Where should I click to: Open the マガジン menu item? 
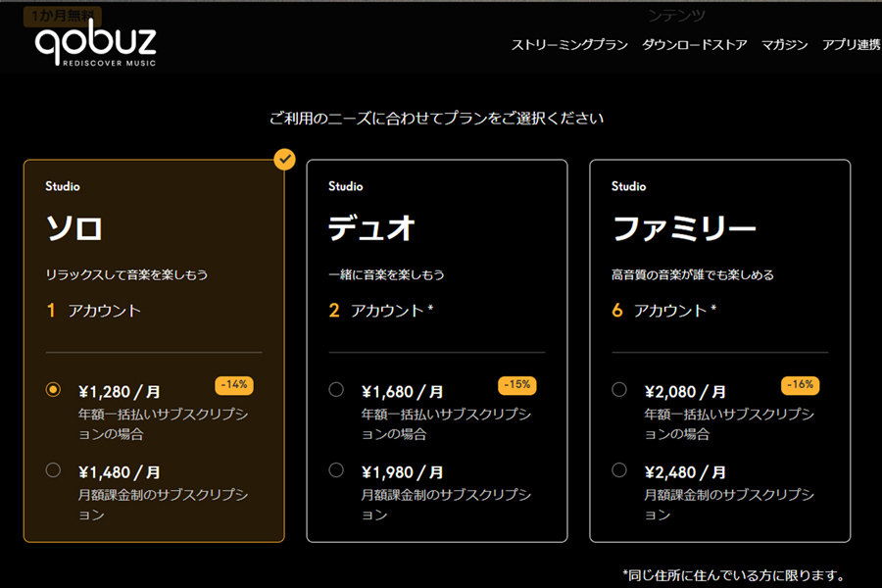[x=785, y=44]
